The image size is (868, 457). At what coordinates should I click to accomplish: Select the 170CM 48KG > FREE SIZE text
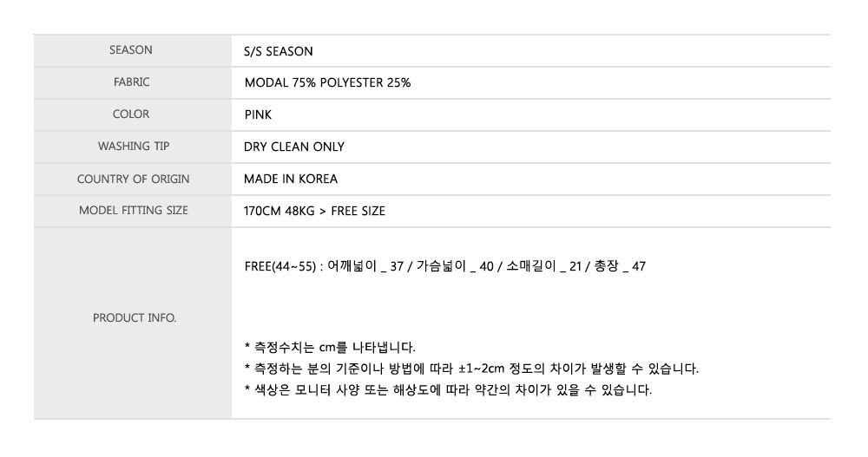pos(315,212)
